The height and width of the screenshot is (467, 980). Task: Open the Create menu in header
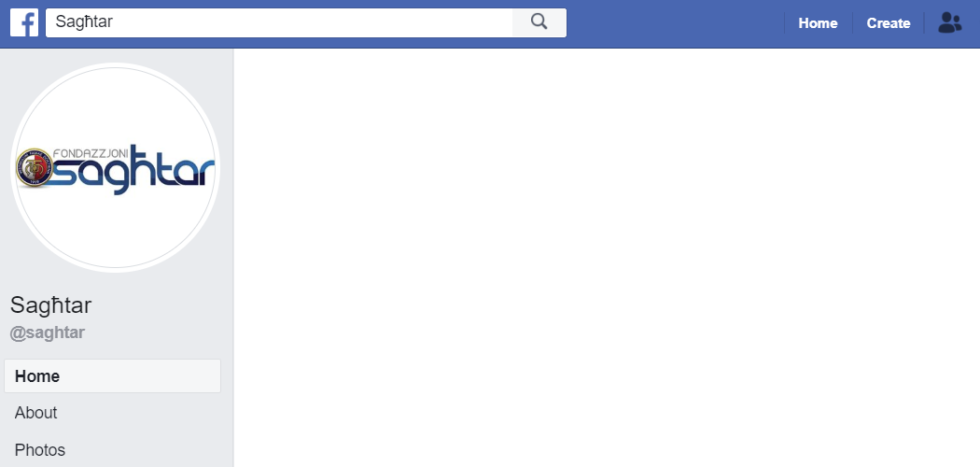(x=889, y=23)
